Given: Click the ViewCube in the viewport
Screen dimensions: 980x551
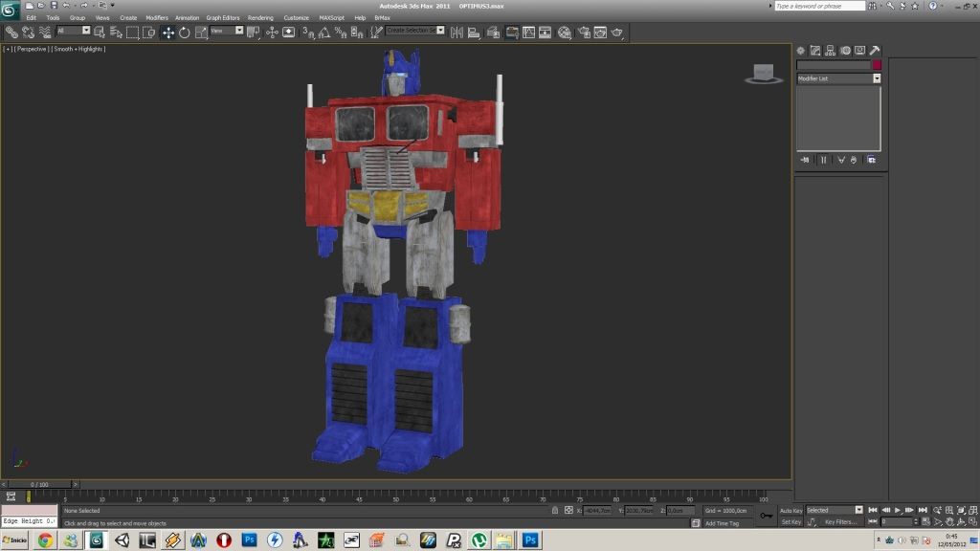Looking at the screenshot, I should point(763,74).
